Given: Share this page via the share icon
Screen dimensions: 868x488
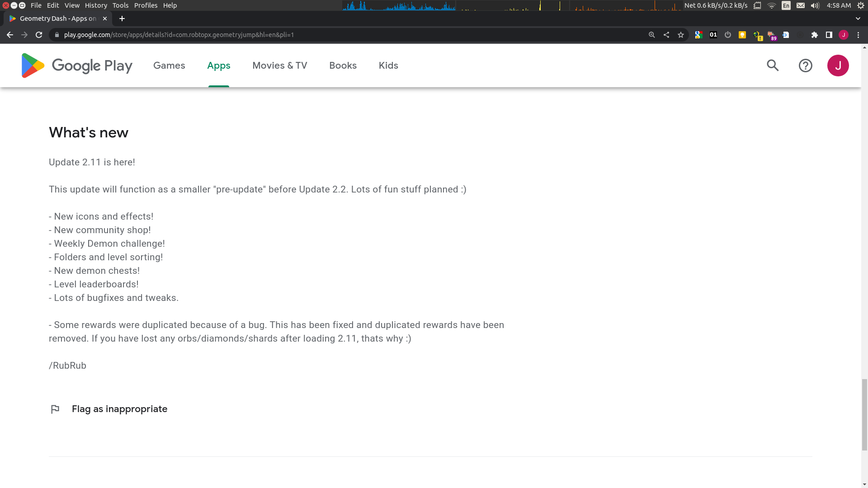Looking at the screenshot, I should click(666, 35).
